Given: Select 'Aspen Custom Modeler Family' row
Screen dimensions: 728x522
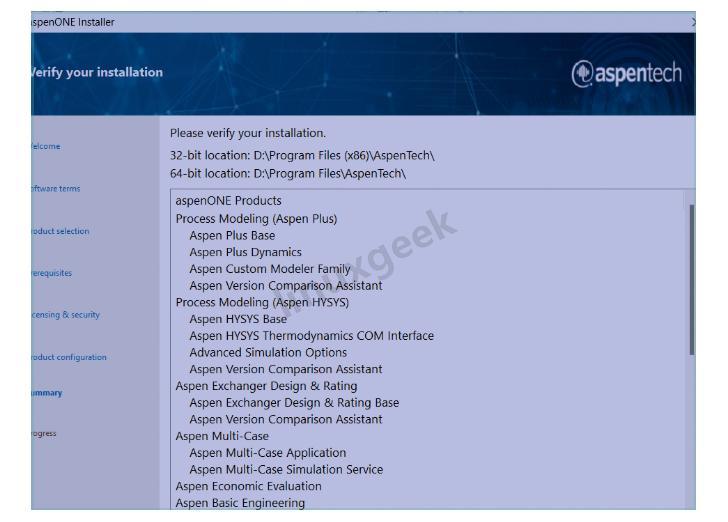Looking at the screenshot, I should 270,269.
